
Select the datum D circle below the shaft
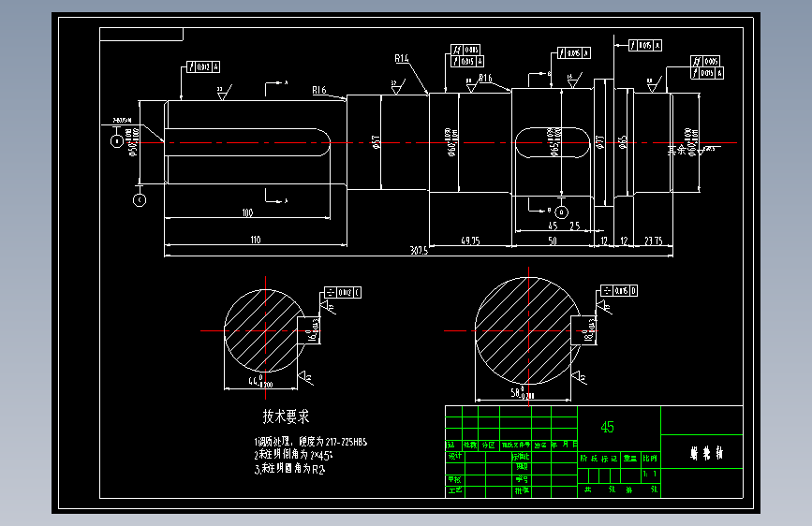[561, 212]
